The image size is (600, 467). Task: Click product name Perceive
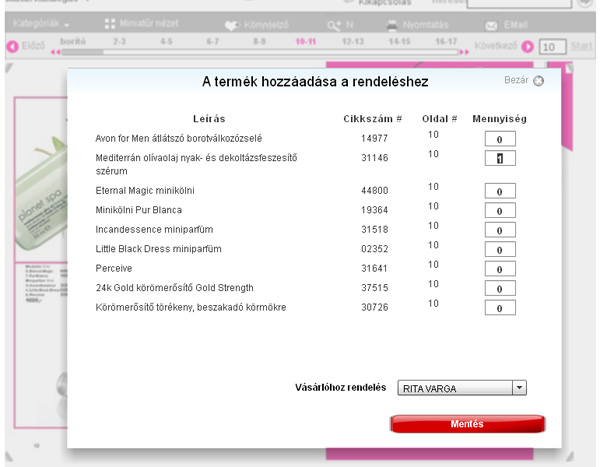114,268
